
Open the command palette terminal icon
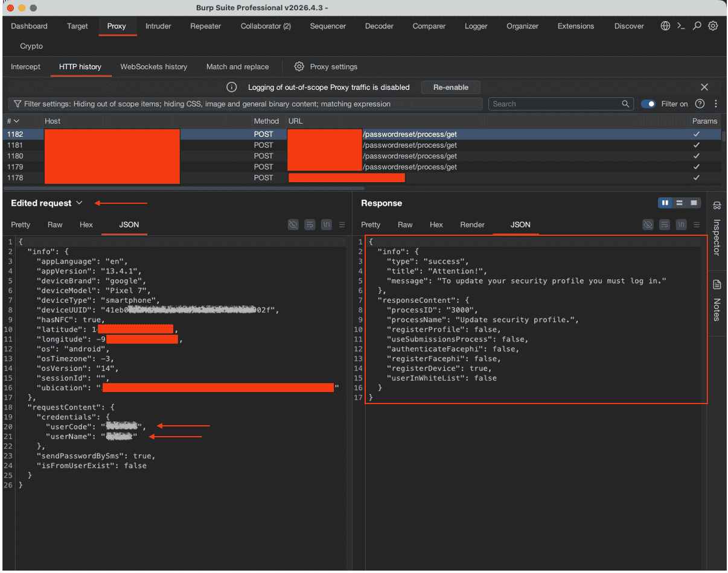[681, 26]
